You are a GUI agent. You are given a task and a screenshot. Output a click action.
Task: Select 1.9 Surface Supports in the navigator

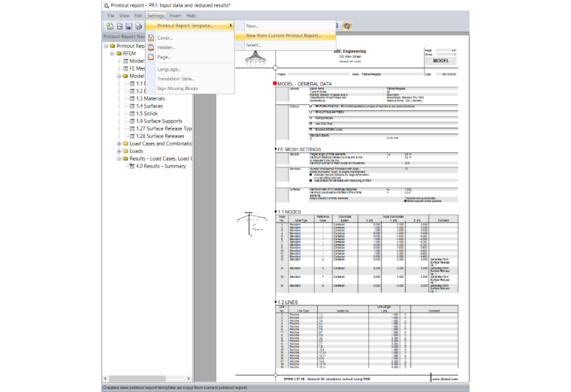pyautogui.click(x=159, y=121)
